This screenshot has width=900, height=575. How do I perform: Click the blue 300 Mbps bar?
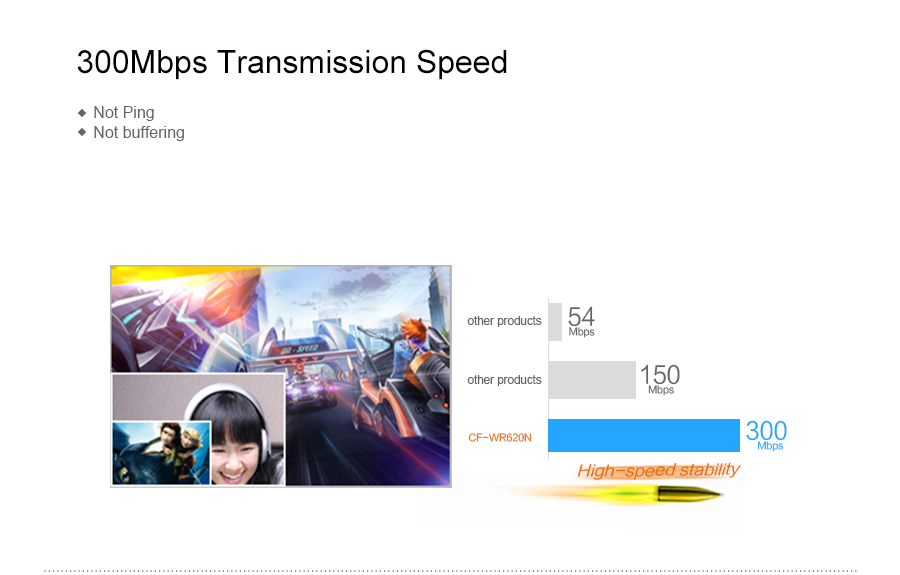(x=644, y=436)
